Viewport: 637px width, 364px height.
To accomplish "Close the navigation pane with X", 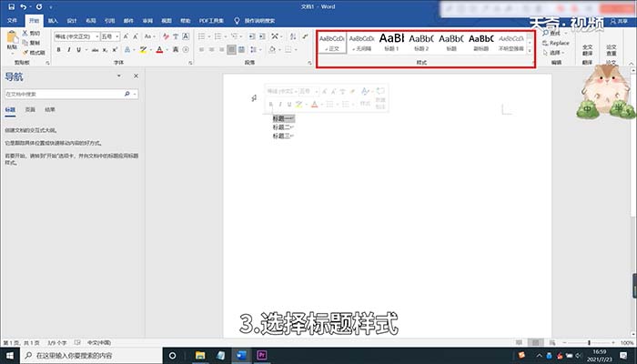I will [x=136, y=76].
